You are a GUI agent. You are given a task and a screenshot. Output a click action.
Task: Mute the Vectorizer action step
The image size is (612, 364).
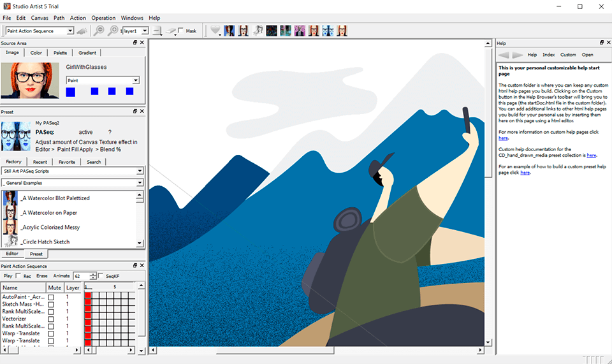(x=51, y=319)
